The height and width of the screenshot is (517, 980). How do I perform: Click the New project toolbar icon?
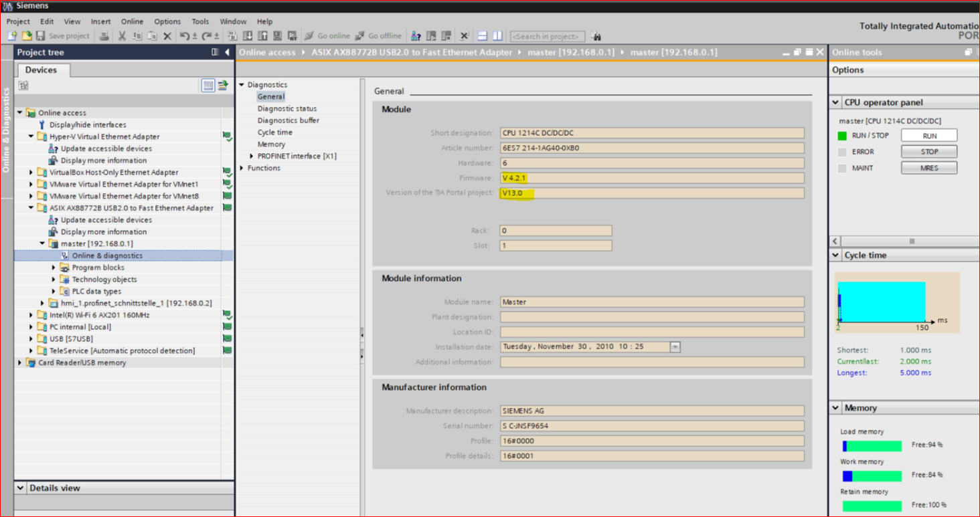12,36
